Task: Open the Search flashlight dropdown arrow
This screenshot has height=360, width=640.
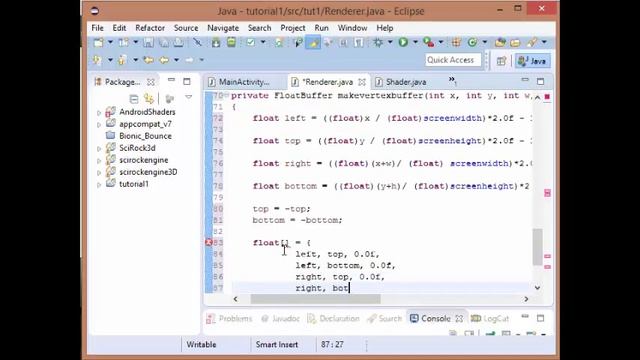Action: [x=544, y=42]
